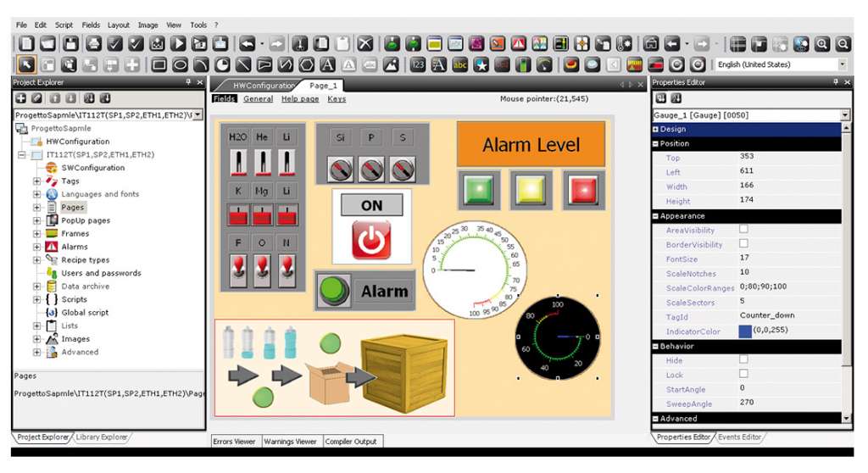Click the Print icon in the toolbar
The image size is (868, 473).
click(x=93, y=43)
